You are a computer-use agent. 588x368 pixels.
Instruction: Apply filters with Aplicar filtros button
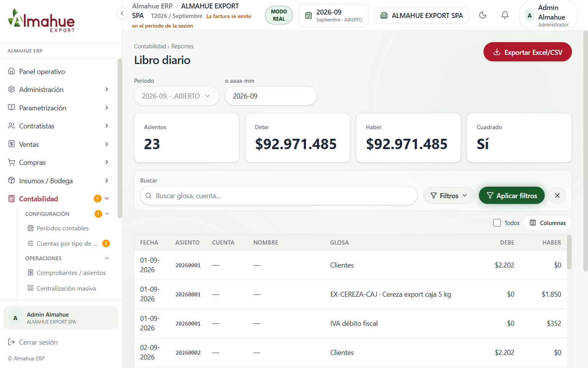[x=512, y=195]
